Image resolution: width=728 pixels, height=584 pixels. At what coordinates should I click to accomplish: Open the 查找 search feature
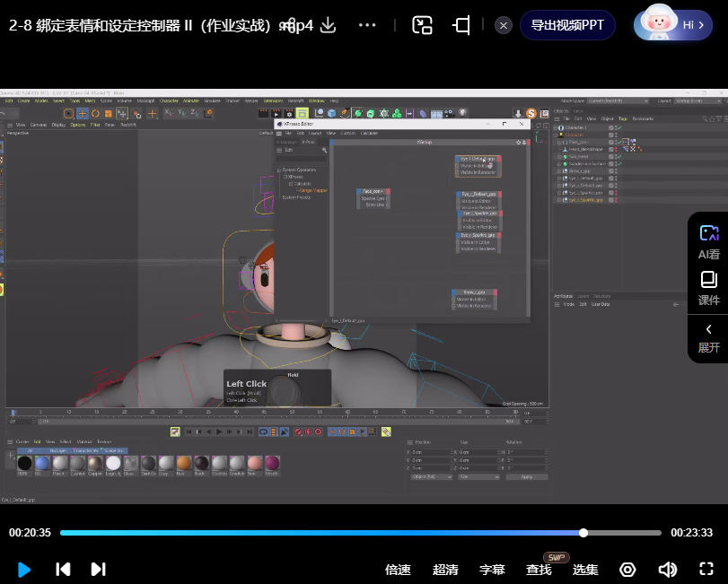click(x=539, y=570)
